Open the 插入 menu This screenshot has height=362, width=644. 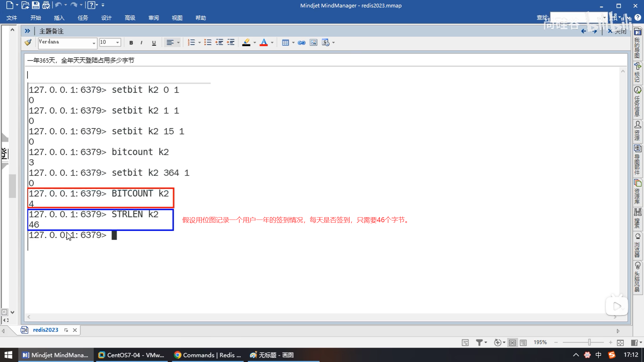coord(59,18)
